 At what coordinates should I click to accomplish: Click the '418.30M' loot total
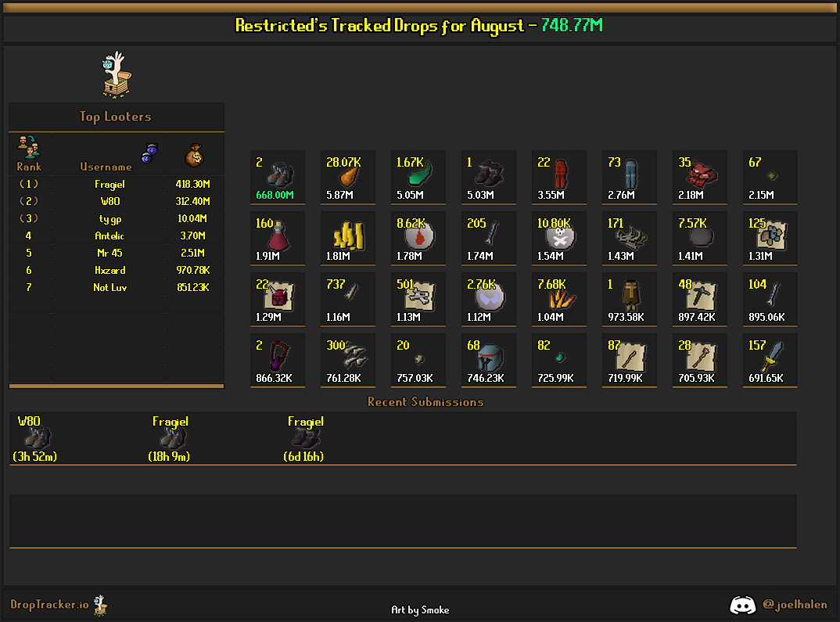pyautogui.click(x=193, y=185)
